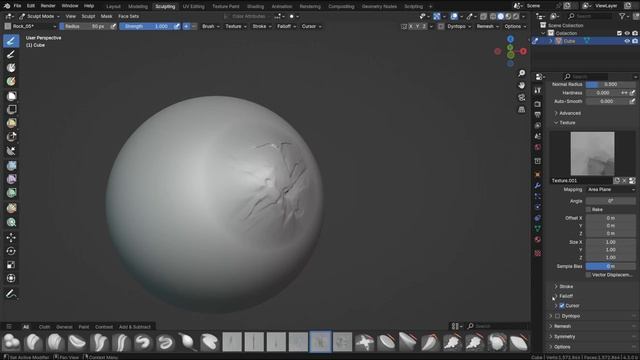Open the Outliner filter funnel
This screenshot has width=640, height=360.
click(622, 16)
